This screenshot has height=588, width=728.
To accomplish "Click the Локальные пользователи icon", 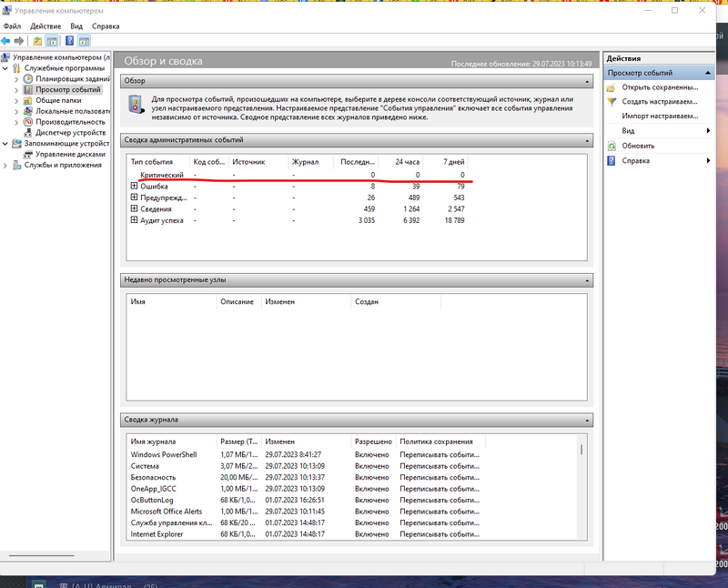I will pyautogui.click(x=28, y=111).
